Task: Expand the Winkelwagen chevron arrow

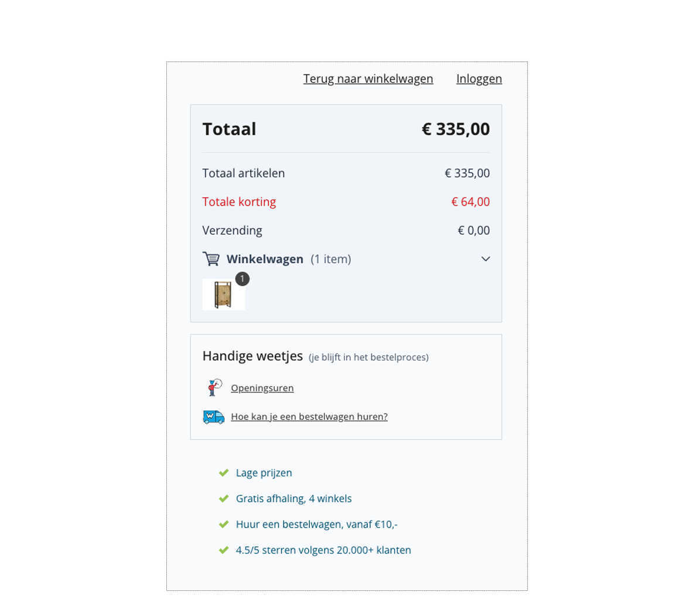Action: point(486,259)
